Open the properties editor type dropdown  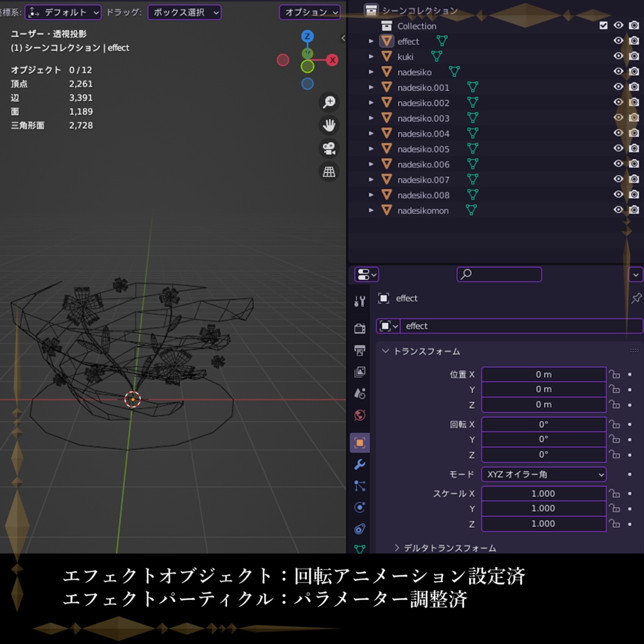[367, 274]
